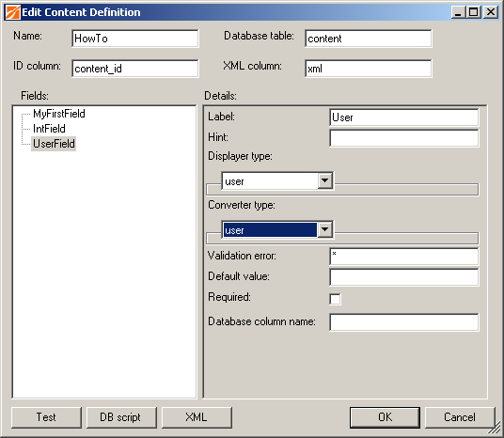Click the Validation error input field
Screen dimensions: 504x438
point(404,257)
